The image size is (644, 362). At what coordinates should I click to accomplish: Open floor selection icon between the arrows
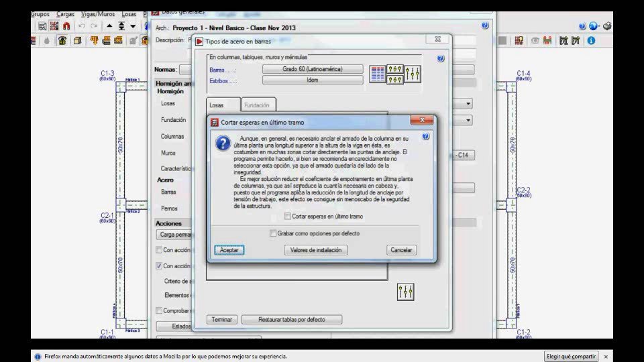(121, 26)
